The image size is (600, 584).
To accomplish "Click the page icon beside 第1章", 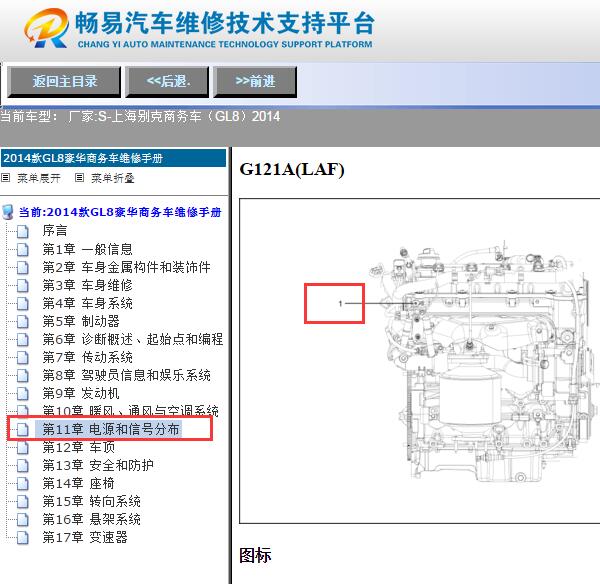I will click(x=23, y=250).
